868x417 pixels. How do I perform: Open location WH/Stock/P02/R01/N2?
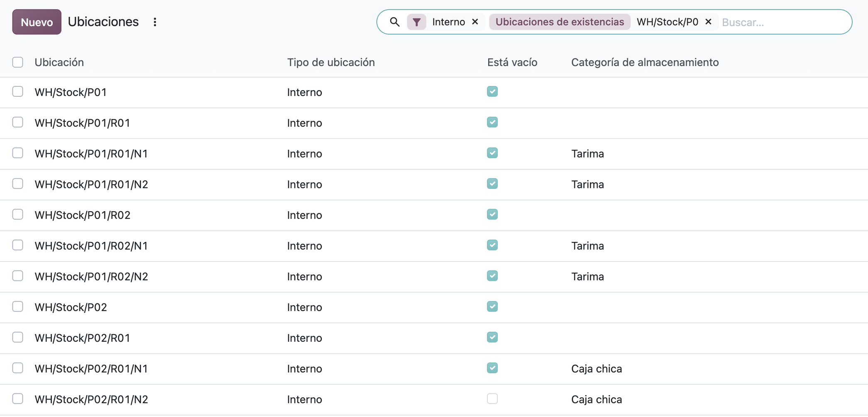(91, 399)
